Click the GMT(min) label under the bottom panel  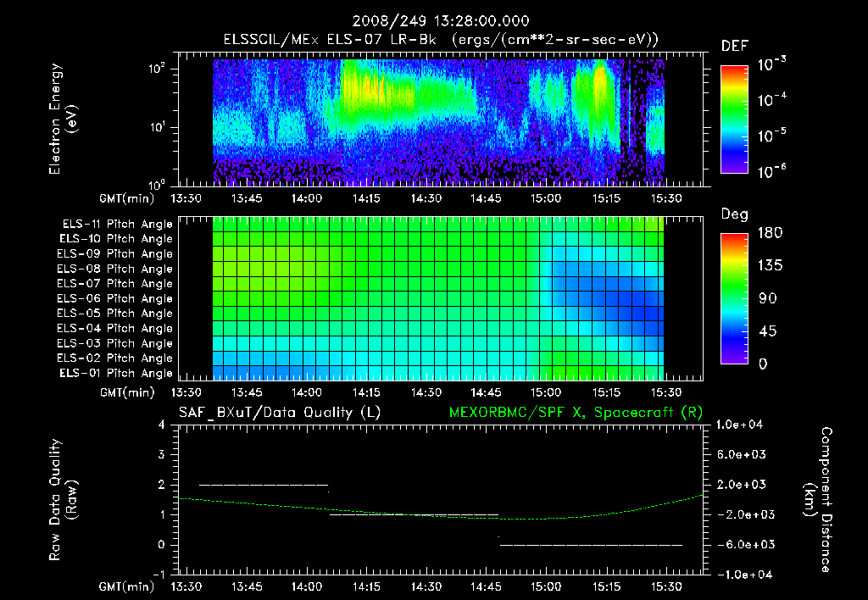point(127,586)
